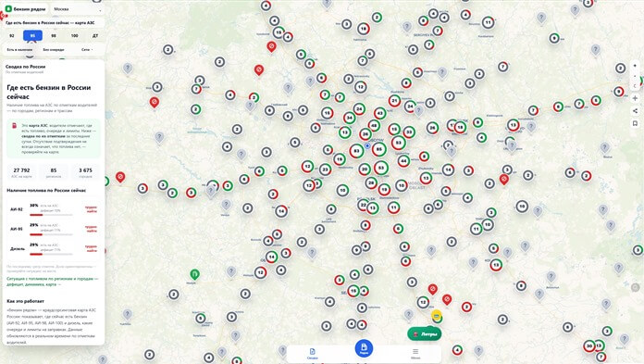Open the hamburger menu in bottom bar

pos(415,353)
